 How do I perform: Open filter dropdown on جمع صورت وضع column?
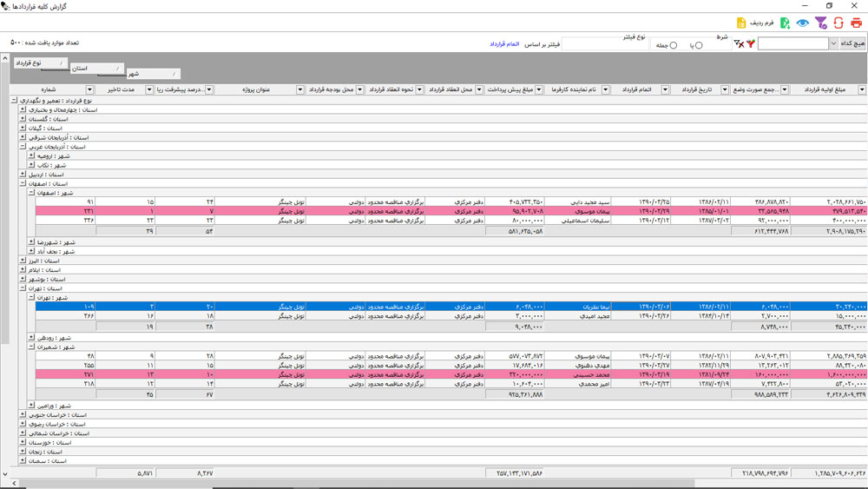pos(785,89)
